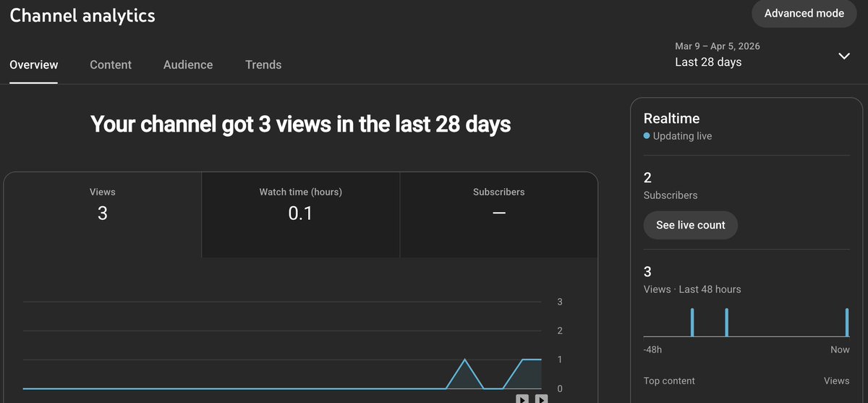Click the leftmost realtime views bar
Image resolution: width=868 pixels, height=403 pixels.
point(692,323)
